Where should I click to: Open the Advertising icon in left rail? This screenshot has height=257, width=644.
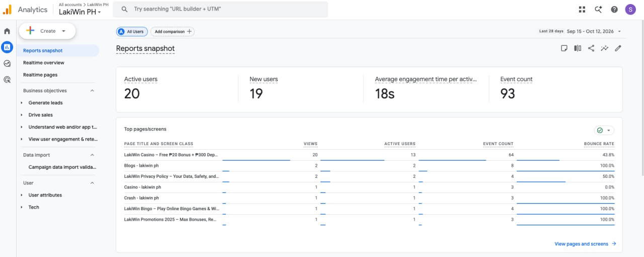7,80
